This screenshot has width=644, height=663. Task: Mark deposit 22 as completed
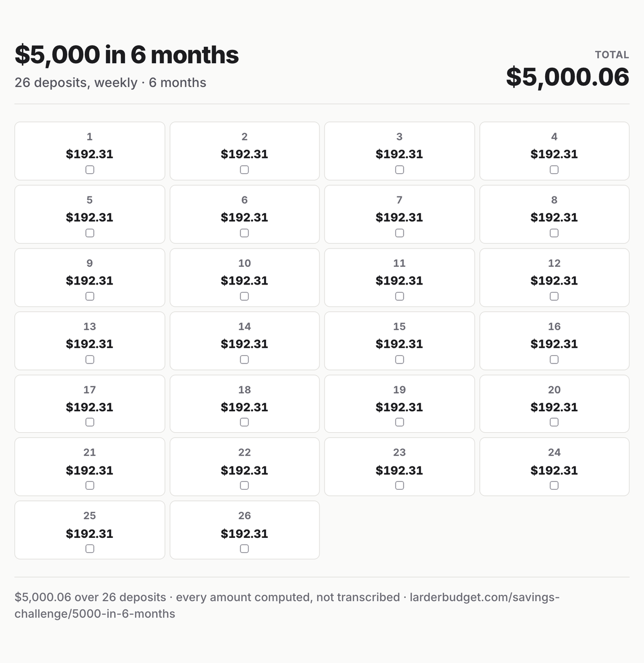(244, 485)
